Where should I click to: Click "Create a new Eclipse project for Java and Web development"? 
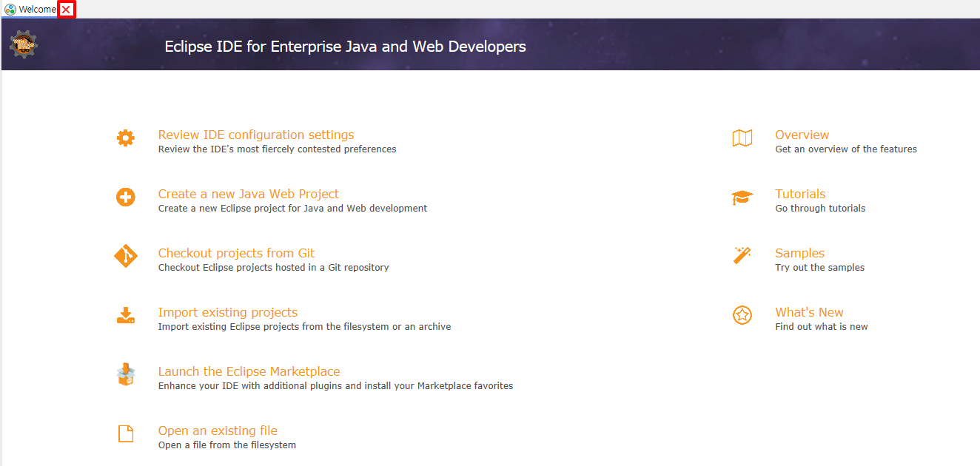pyautogui.click(x=293, y=209)
